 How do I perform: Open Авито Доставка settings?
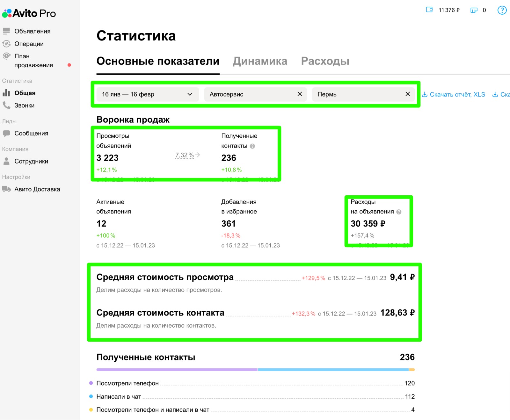click(x=37, y=189)
